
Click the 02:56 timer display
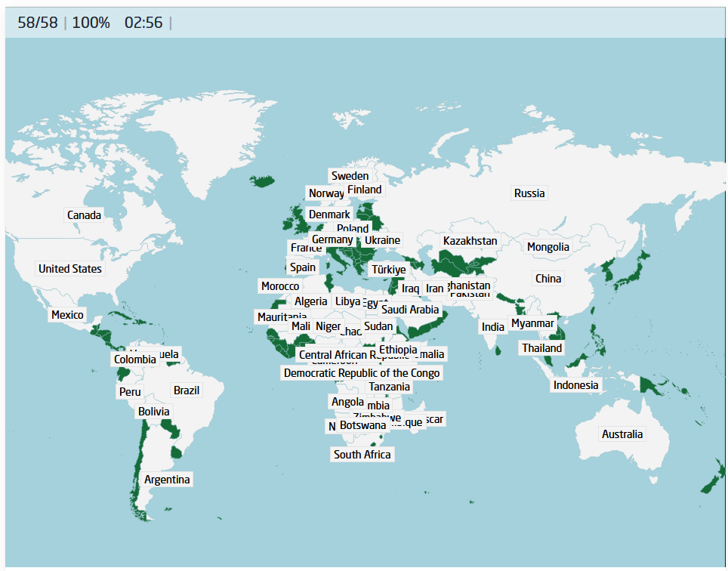[143, 23]
